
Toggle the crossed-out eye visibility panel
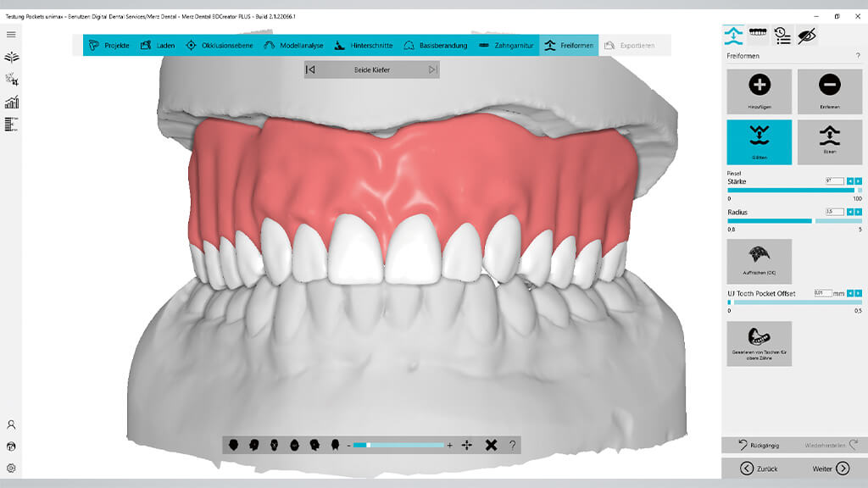pos(807,36)
